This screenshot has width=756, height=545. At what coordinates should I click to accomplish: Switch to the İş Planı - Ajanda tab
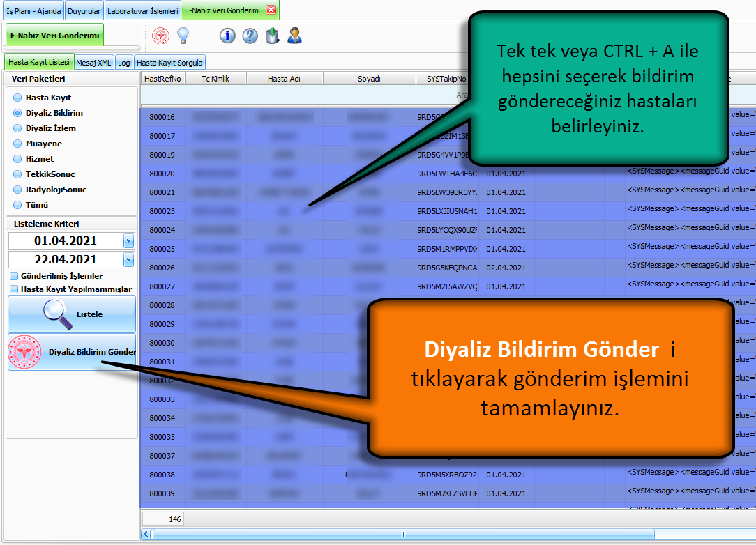click(33, 10)
